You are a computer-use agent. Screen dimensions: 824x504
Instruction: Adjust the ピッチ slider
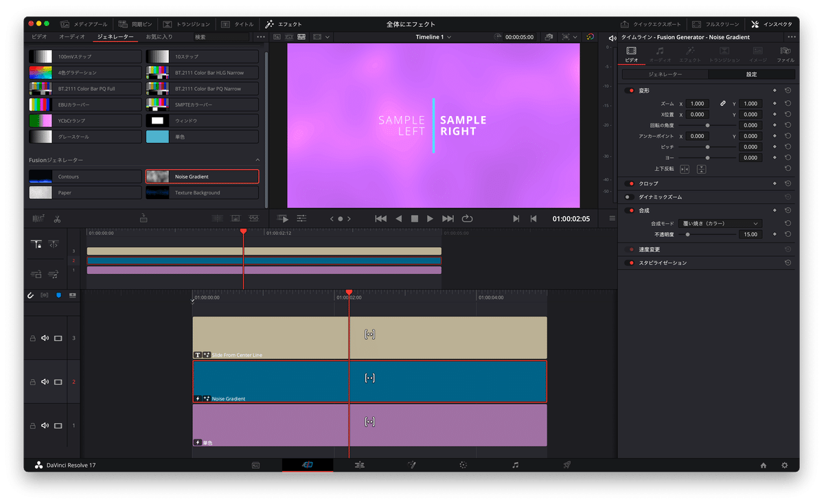[x=707, y=147]
